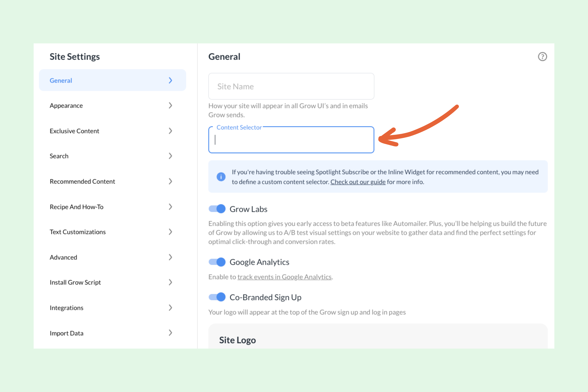The image size is (588, 392).
Task: Click chevron next to Appearance
Action: [x=170, y=106]
